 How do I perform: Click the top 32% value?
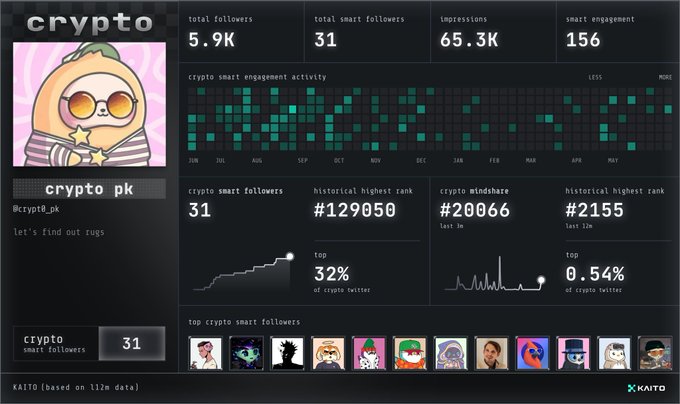pyautogui.click(x=332, y=274)
